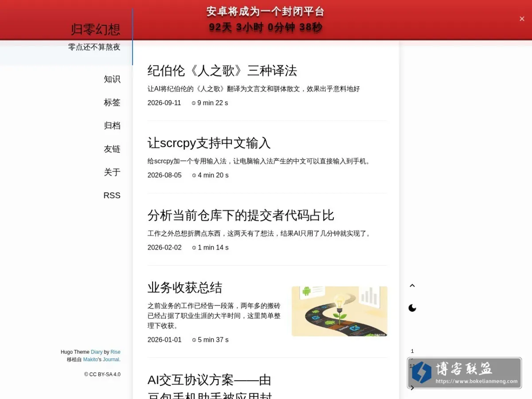Select page number 1 in pagination

click(412, 351)
